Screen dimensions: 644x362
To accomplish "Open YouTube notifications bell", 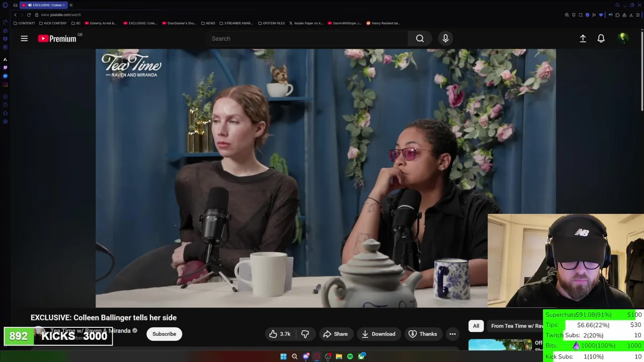I will 601,38.
